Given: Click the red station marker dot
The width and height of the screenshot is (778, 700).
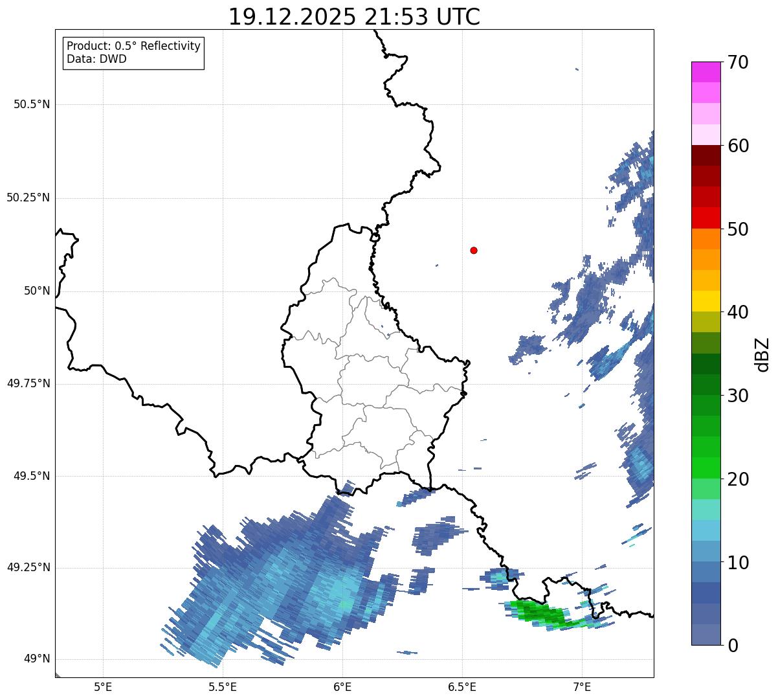Looking at the screenshot, I should point(474,250).
